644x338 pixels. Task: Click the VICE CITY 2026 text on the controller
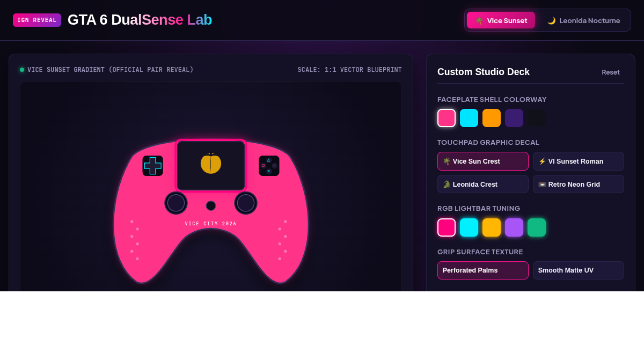(x=211, y=224)
